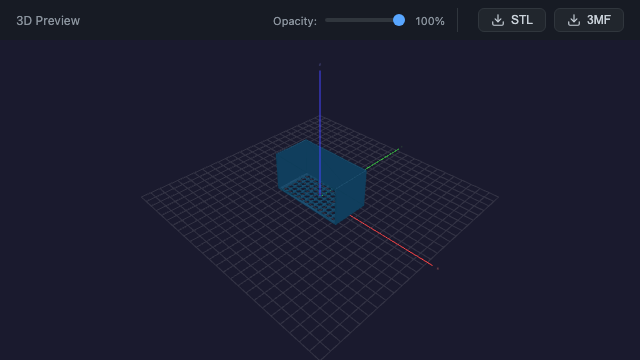This screenshot has width=640, height=360.
Task: Click the Opacity label
Action: 295,21
